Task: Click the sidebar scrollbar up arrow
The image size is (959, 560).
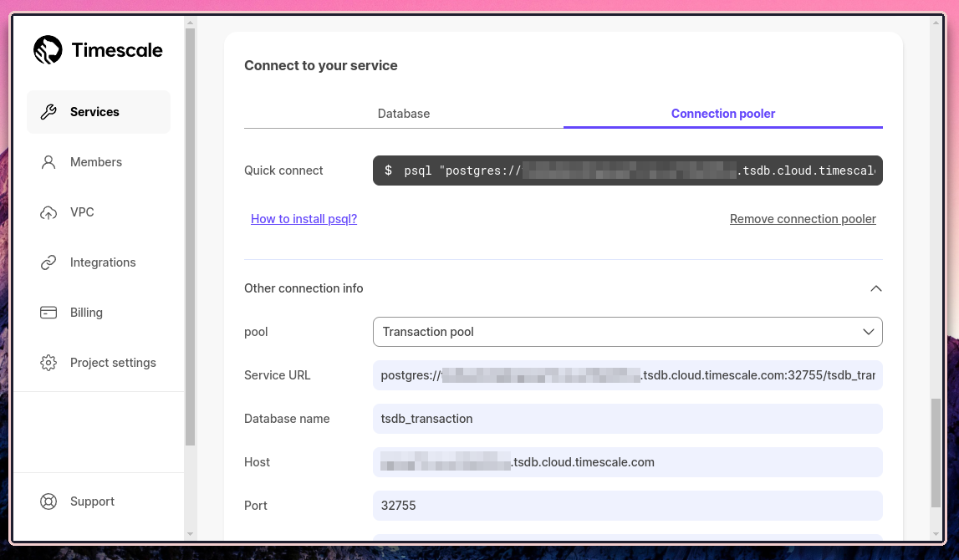Action: click(190, 23)
